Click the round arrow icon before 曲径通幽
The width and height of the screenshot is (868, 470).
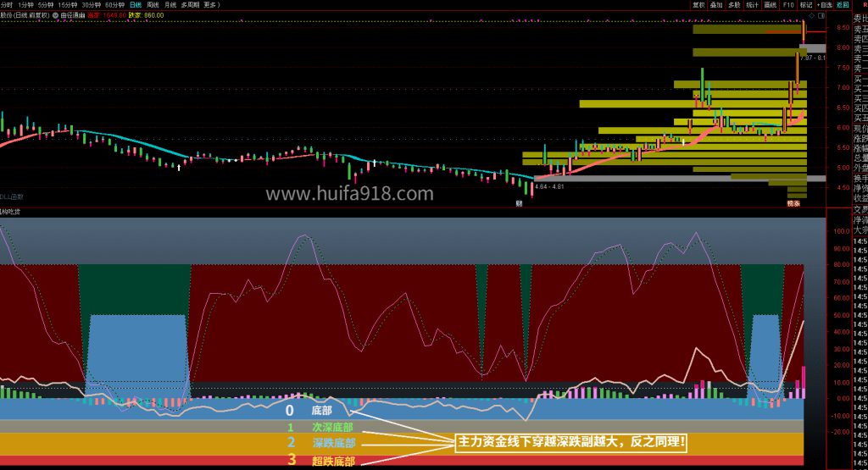point(55,16)
